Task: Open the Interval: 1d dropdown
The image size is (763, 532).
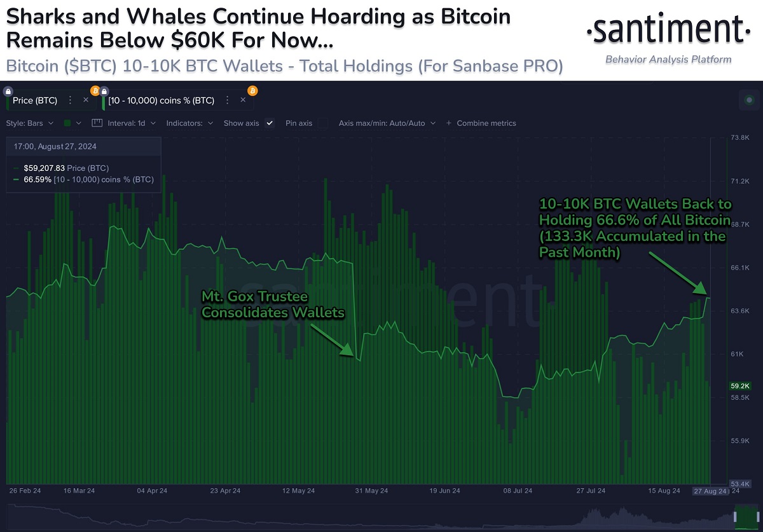Action: tap(132, 123)
